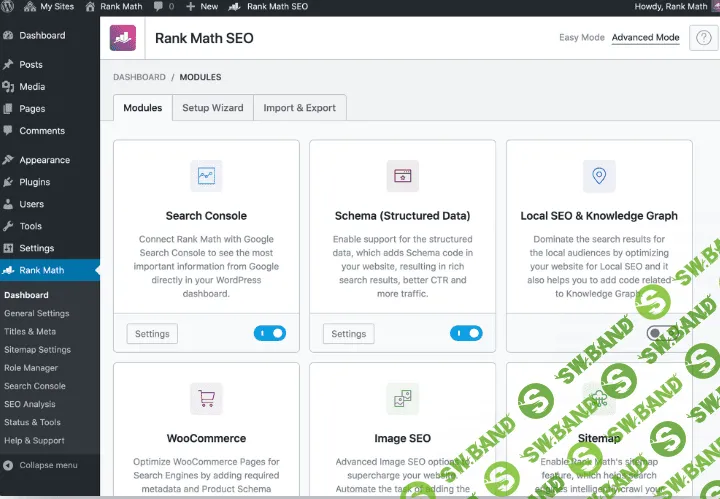The image size is (720, 499).
Task: Open Plugins in the sidebar
Action: click(34, 182)
